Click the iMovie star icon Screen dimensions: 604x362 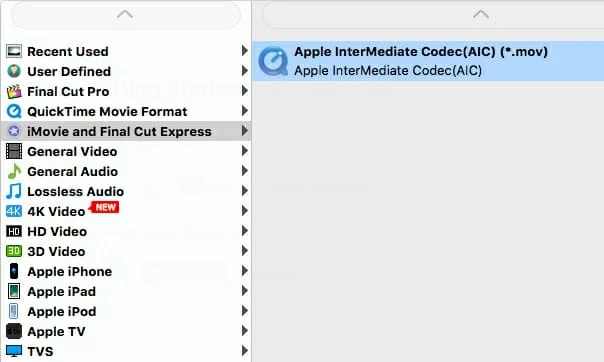click(x=14, y=131)
